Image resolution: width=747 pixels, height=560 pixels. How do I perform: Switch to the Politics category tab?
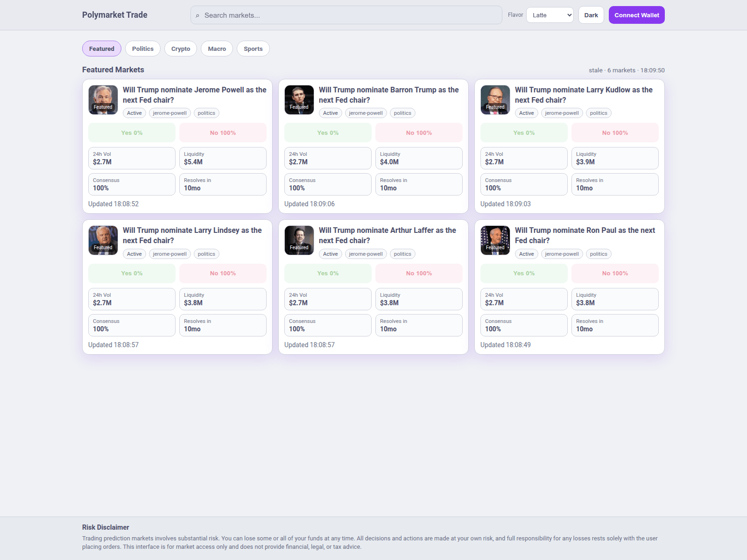142,49
